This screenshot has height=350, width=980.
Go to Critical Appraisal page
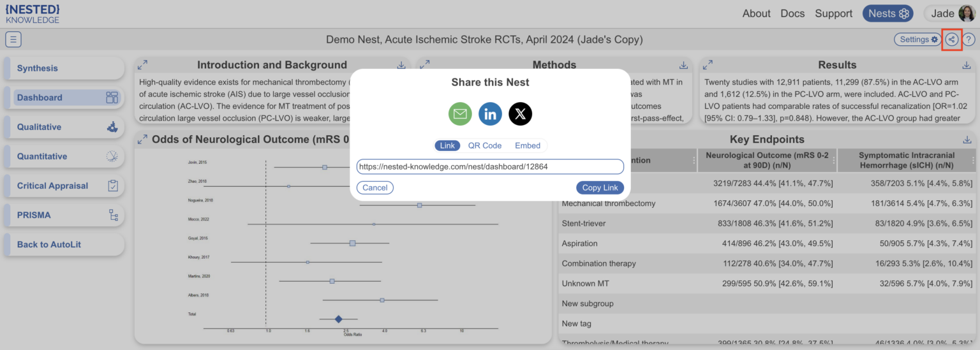click(x=64, y=186)
